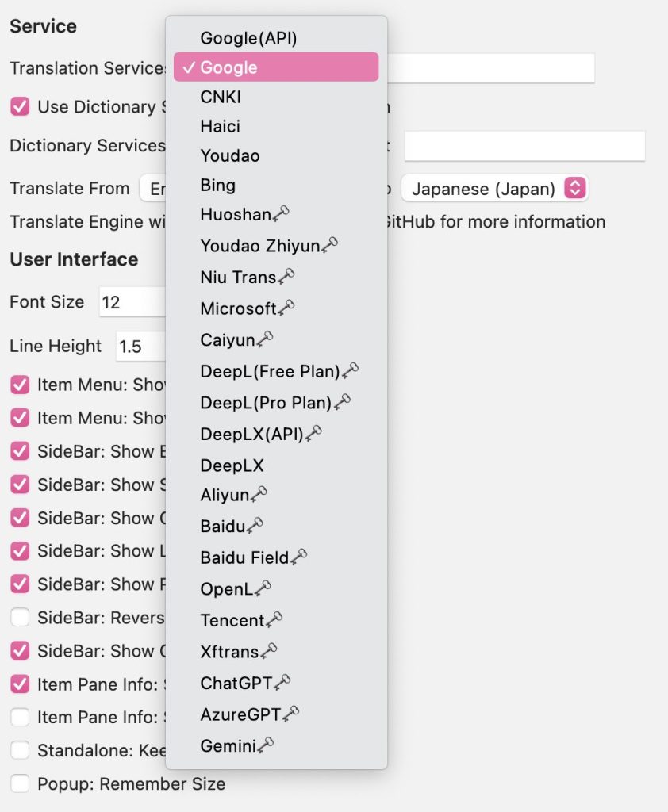Open the Japanese (Japan) language dropdown

(494, 189)
